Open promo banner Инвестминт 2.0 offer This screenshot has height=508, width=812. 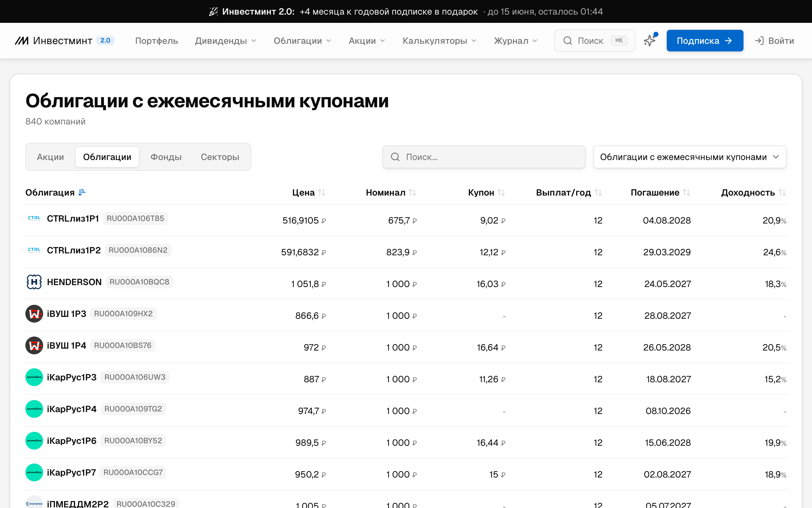406,11
